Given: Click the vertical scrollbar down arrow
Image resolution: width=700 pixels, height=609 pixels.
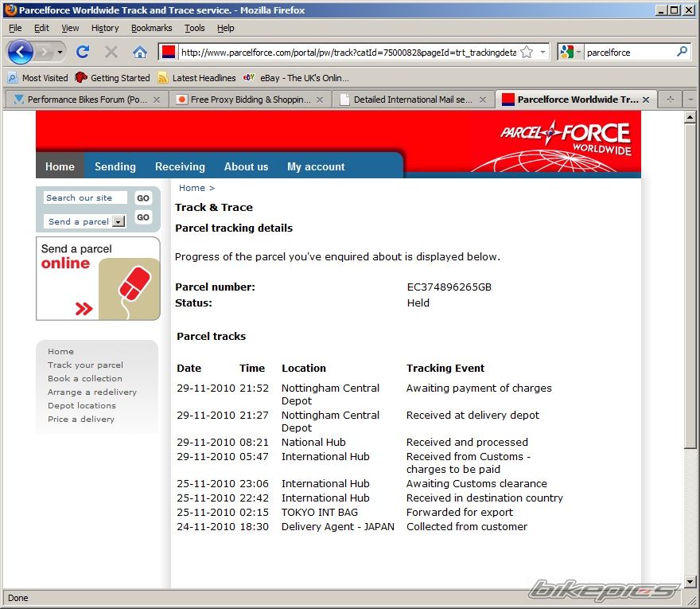Looking at the screenshot, I should tap(690, 582).
